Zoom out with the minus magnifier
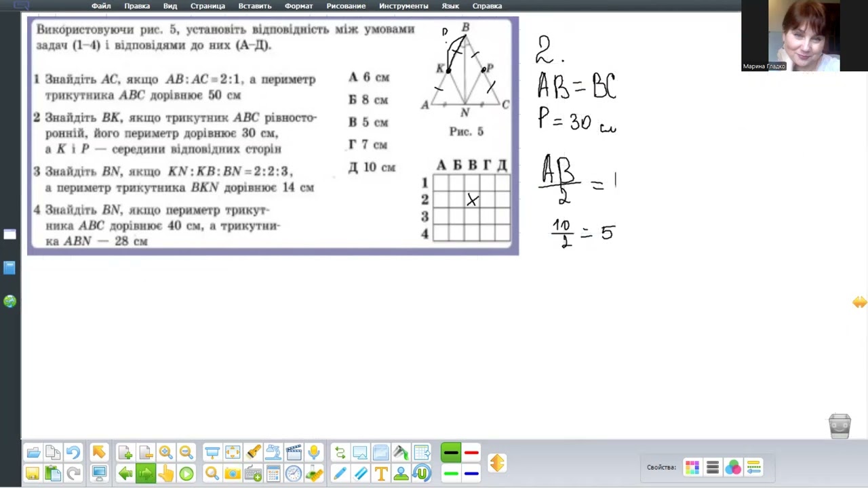Viewport: 868px width, 488px height. pyautogui.click(x=186, y=452)
